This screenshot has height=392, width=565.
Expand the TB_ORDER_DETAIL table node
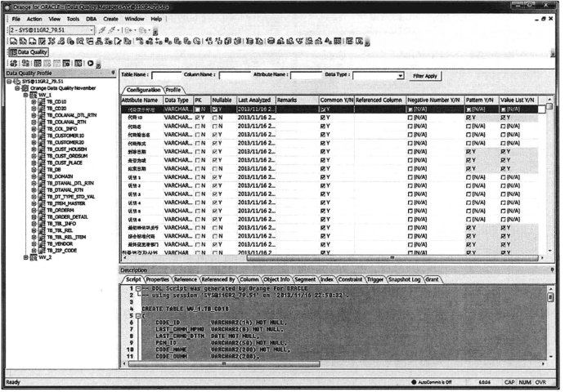point(34,217)
